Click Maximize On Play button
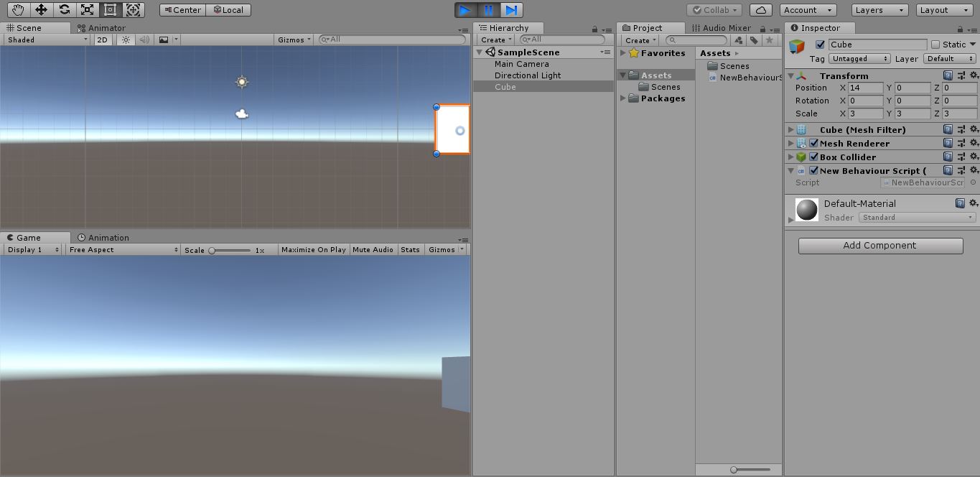This screenshot has height=477, width=980. (x=313, y=250)
